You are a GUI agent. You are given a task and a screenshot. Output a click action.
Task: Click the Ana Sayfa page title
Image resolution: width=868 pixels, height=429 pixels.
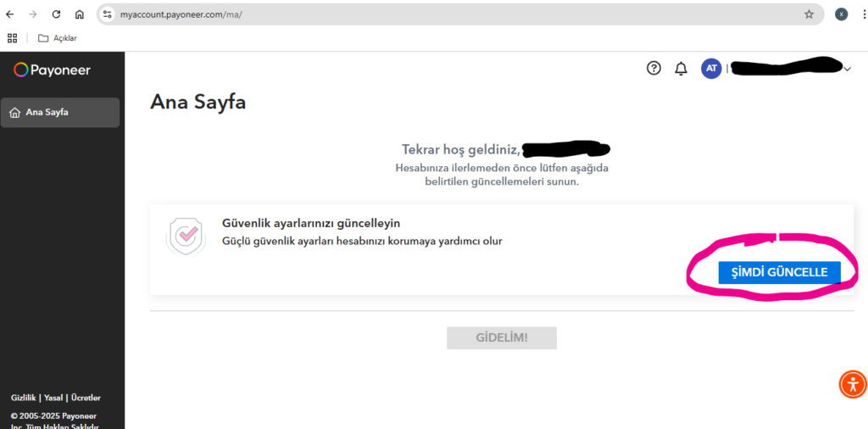pos(198,103)
